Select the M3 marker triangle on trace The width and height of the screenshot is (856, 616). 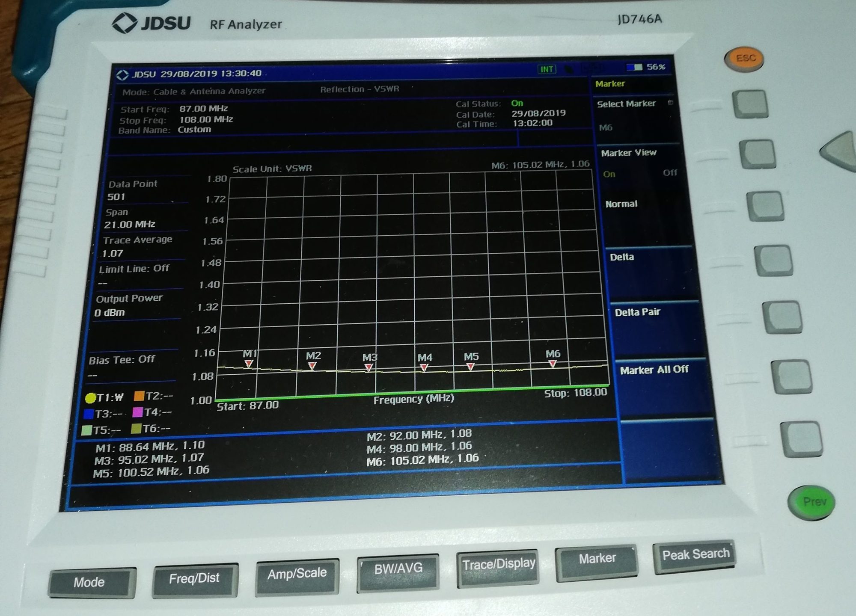click(368, 367)
